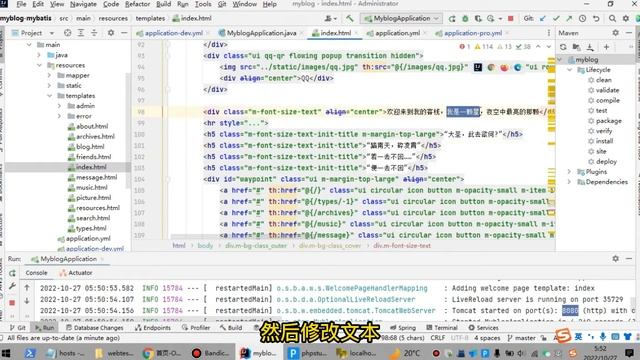
Task: Click Expand All icon in the Project panel
Action: tap(81, 33)
